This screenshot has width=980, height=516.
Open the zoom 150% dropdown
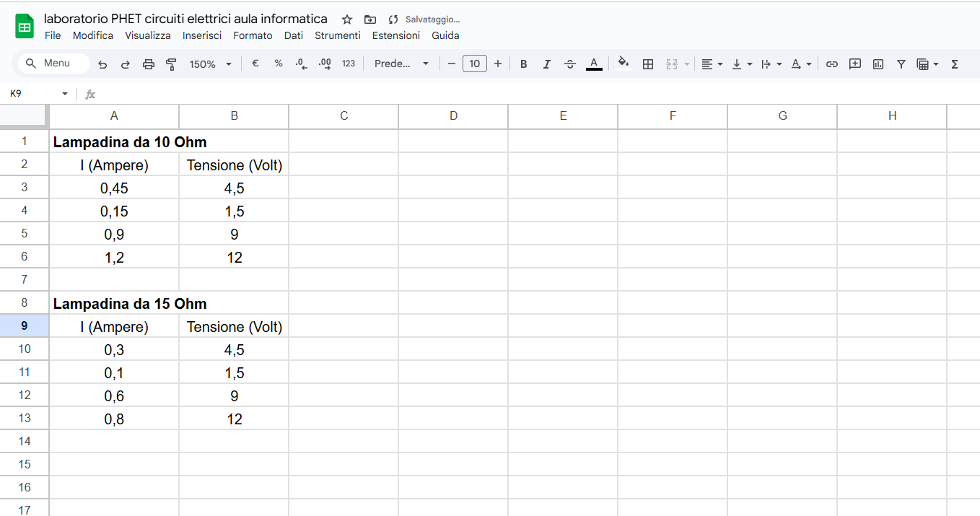pyautogui.click(x=211, y=64)
